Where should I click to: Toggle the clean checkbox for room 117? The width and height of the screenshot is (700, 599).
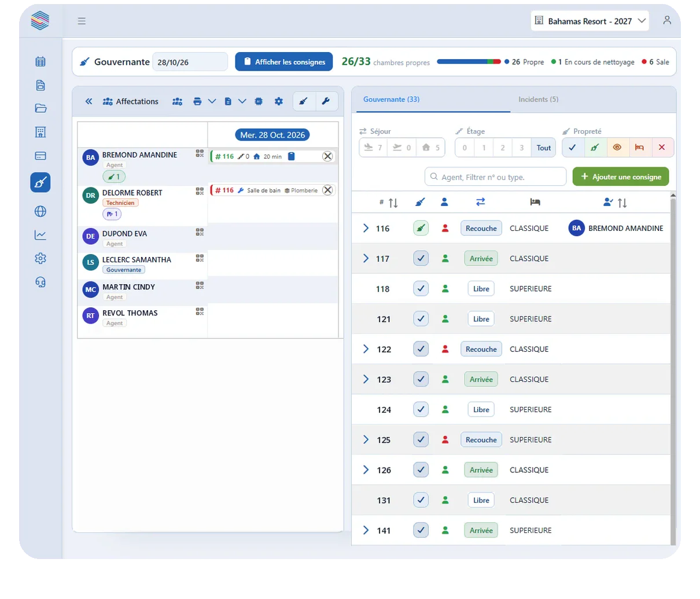click(x=421, y=259)
